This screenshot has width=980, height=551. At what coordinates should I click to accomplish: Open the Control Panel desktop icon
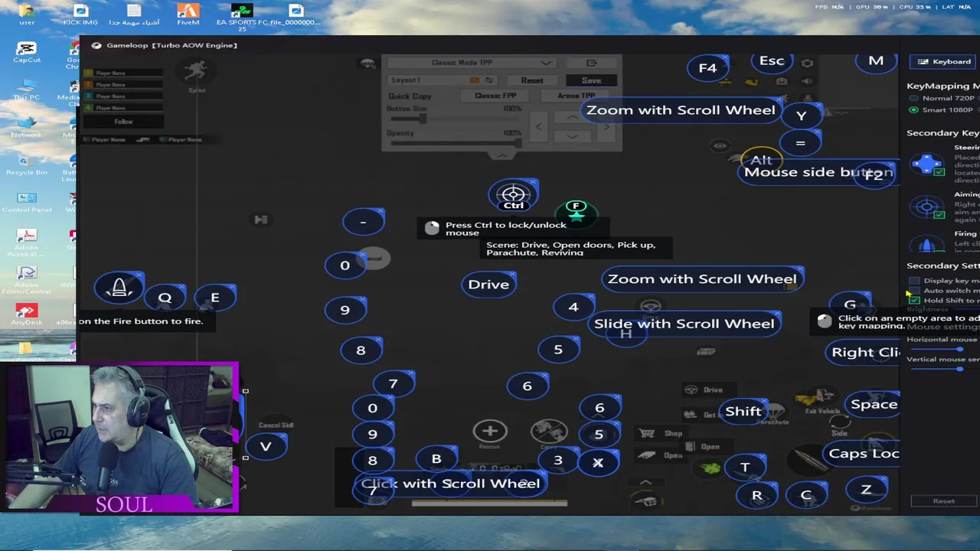pos(27,201)
